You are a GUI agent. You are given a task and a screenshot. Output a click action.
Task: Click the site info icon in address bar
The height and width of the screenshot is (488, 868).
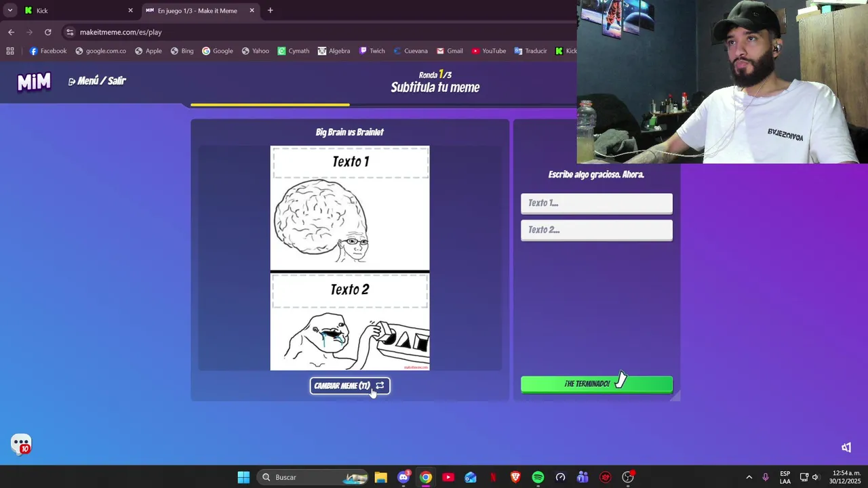point(69,32)
